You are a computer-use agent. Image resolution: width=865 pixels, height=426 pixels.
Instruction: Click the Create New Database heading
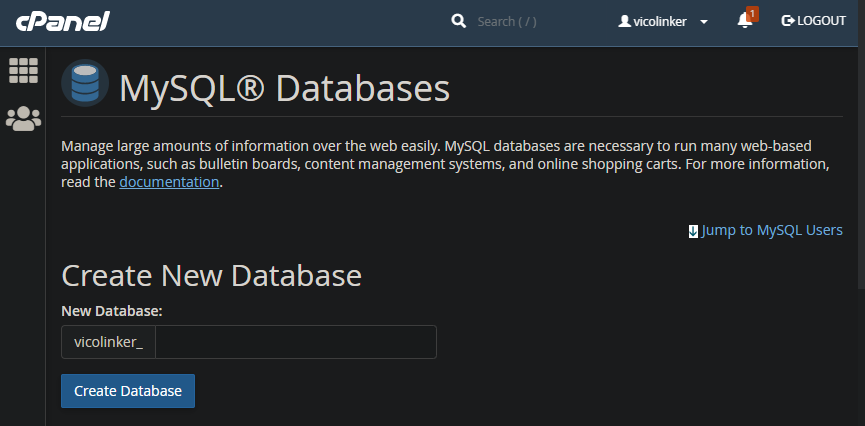point(211,275)
